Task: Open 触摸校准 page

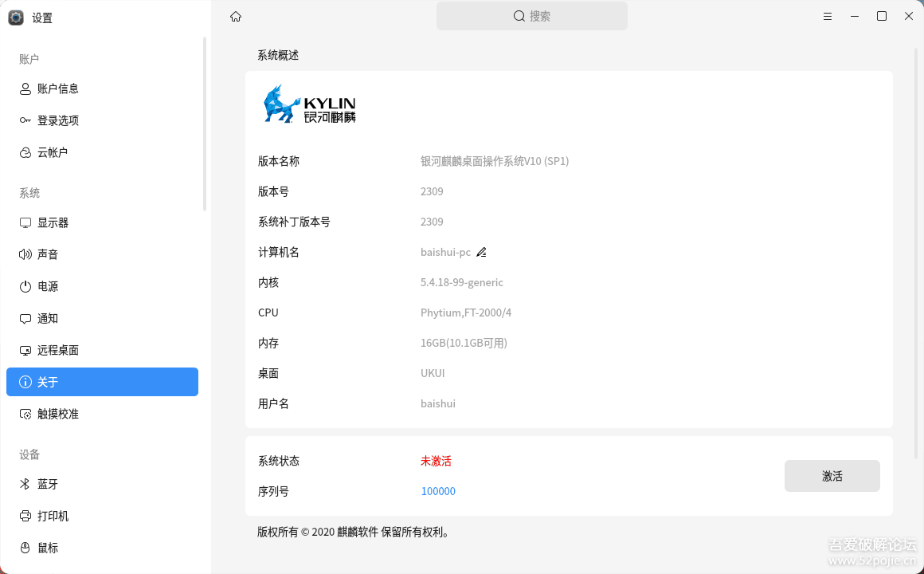Action: tap(103, 414)
